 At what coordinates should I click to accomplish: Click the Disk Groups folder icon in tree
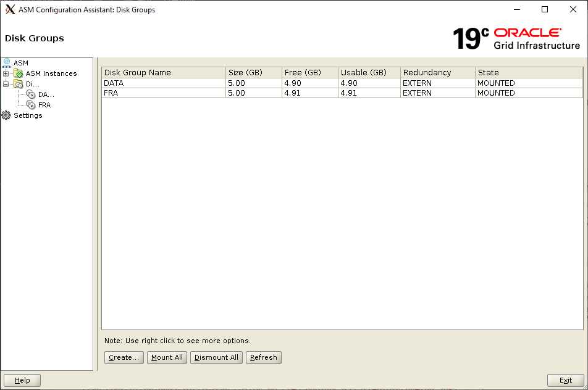tap(19, 84)
